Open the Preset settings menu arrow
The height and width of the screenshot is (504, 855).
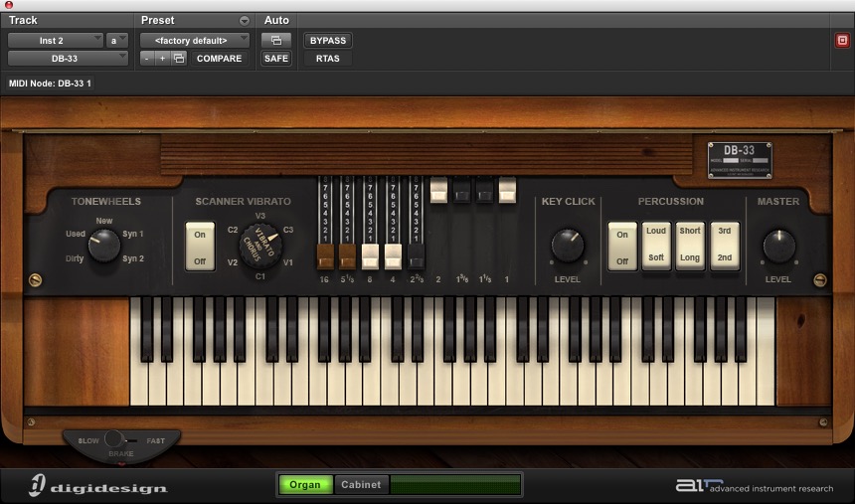(245, 21)
